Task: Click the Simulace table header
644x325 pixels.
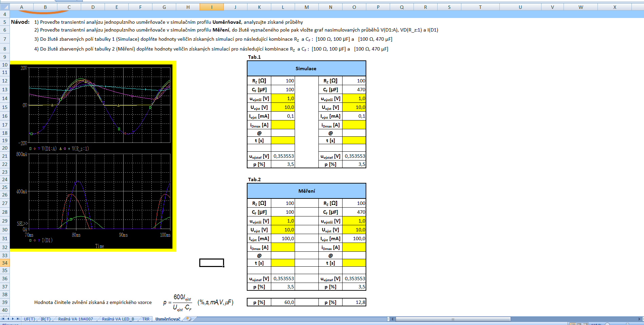Action: click(x=306, y=69)
